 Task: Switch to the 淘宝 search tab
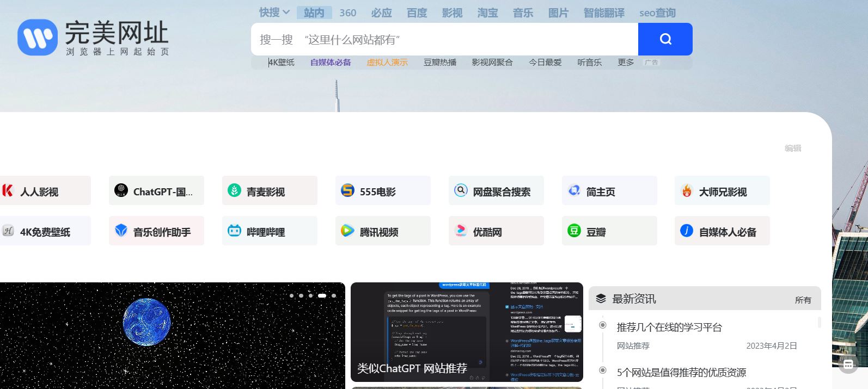coord(487,13)
